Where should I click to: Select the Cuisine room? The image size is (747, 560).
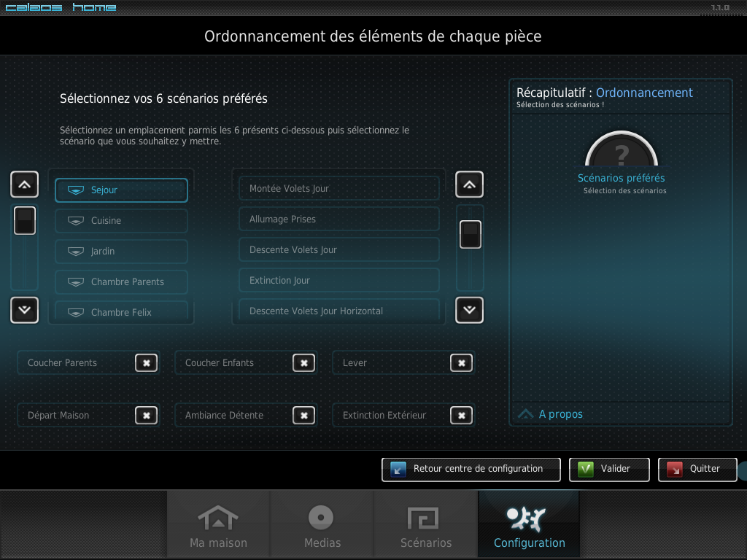(x=122, y=220)
